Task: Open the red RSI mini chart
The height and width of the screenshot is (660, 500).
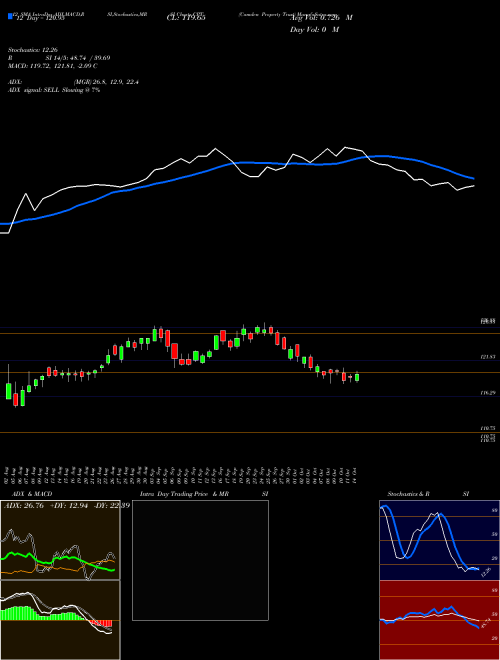Action: click(x=439, y=620)
